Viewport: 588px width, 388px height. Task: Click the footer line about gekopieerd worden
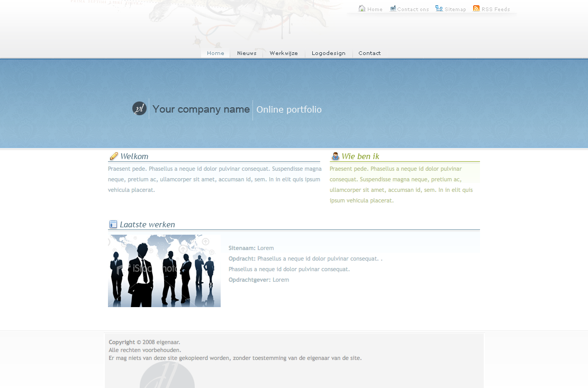click(235, 358)
